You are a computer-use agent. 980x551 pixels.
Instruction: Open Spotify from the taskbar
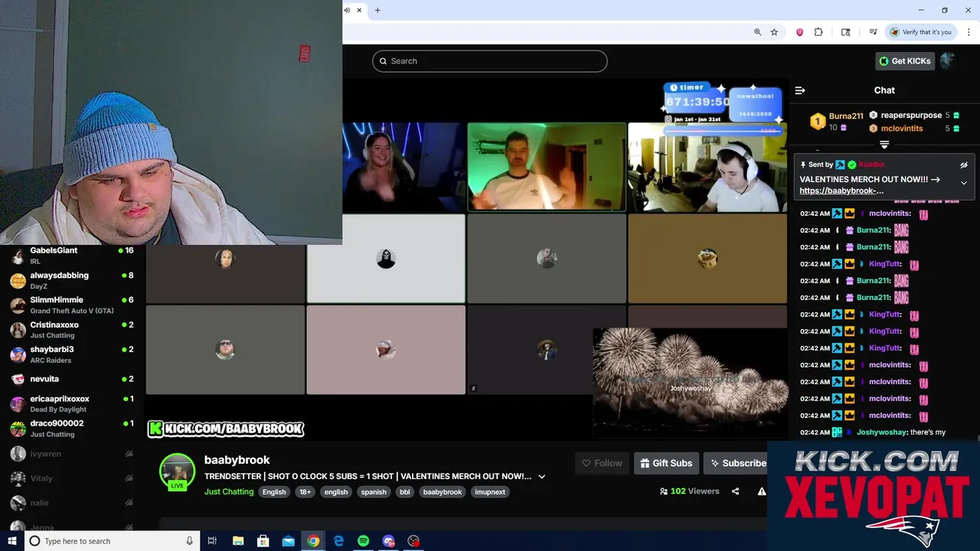(364, 541)
